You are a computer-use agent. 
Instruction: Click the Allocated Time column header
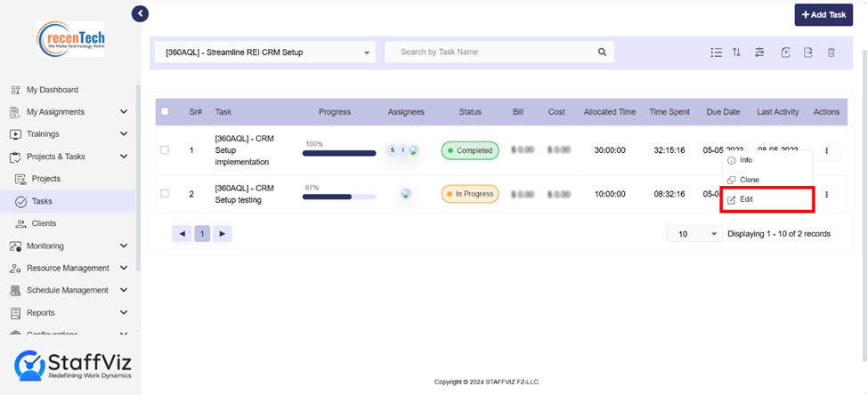(x=610, y=112)
